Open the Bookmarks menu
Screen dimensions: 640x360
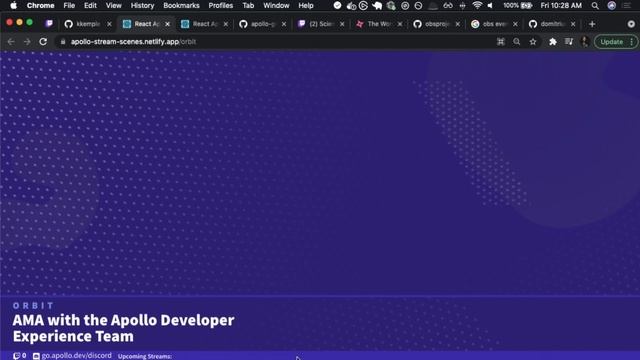pyautogui.click(x=181, y=5)
